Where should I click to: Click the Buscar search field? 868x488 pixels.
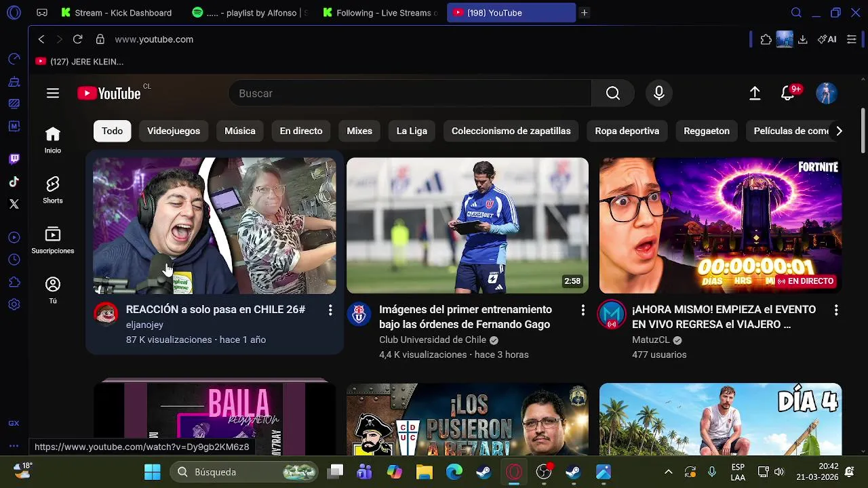pos(410,94)
